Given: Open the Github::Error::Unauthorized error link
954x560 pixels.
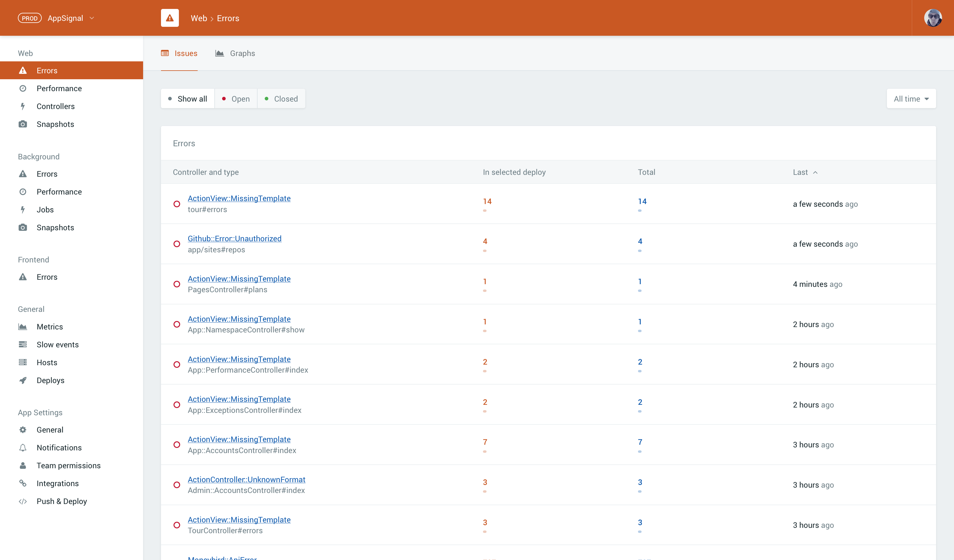Looking at the screenshot, I should tap(234, 238).
